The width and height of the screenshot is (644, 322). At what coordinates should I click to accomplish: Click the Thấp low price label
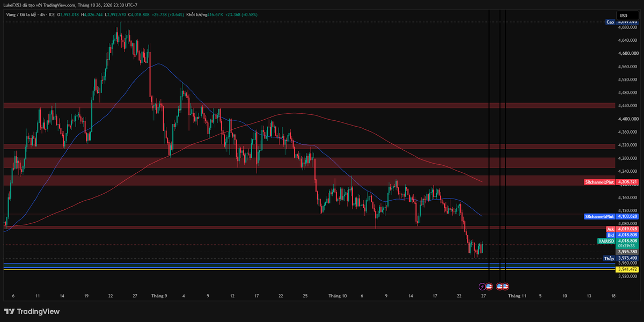[609, 258]
